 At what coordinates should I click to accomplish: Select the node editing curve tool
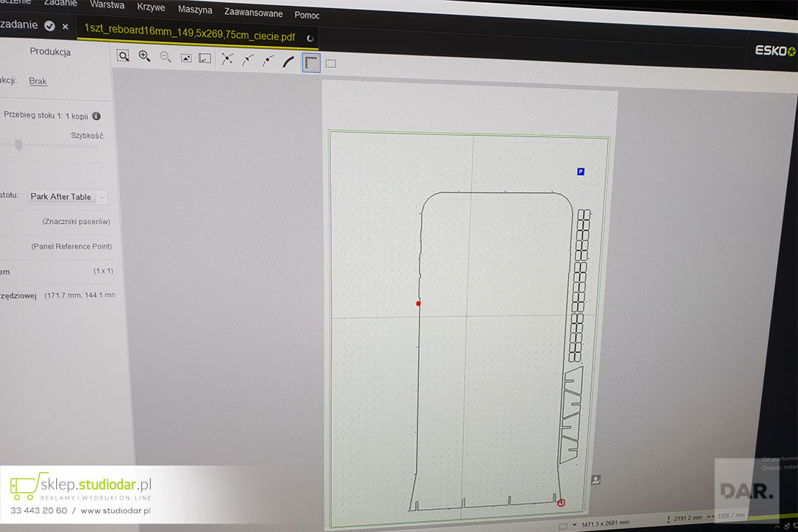[x=226, y=58]
